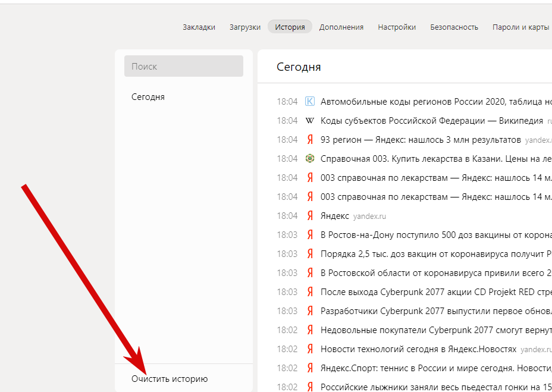The height and width of the screenshot is (392, 552).
Task: Click the Yandex favicon beside Яндекс yandex.ru
Action: click(310, 216)
